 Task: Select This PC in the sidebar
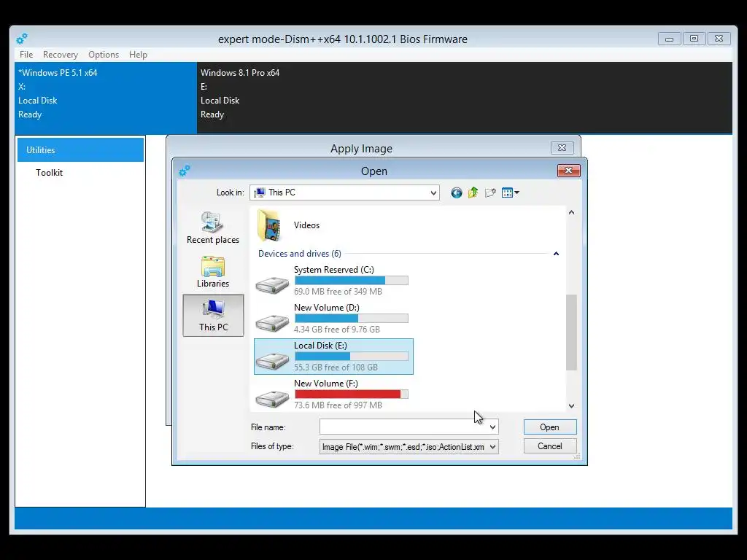(x=214, y=315)
